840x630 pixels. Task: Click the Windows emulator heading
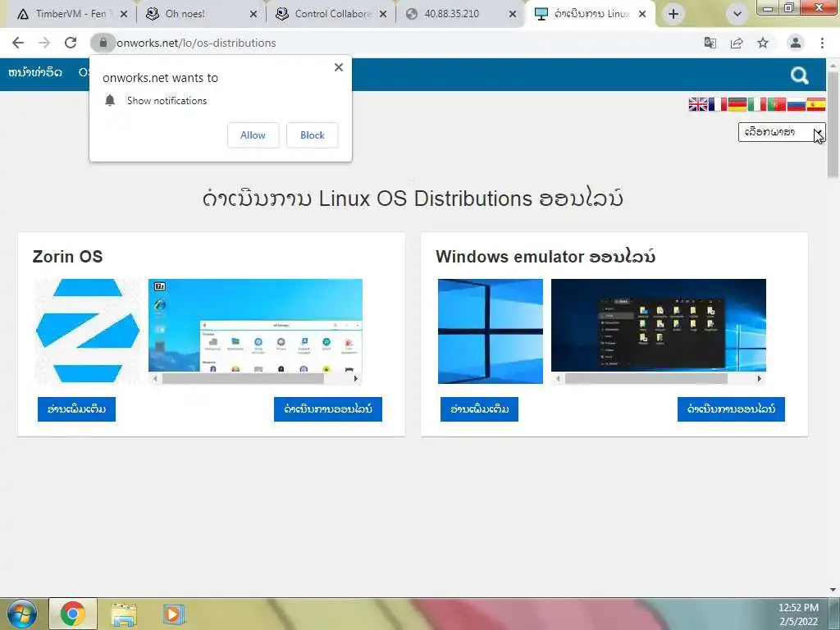(x=546, y=257)
